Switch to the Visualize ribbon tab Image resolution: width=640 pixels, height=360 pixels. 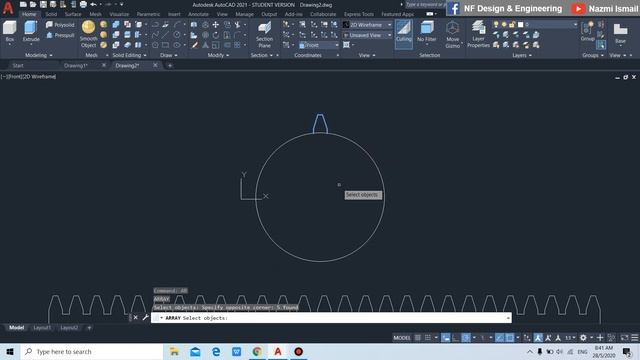(119, 14)
